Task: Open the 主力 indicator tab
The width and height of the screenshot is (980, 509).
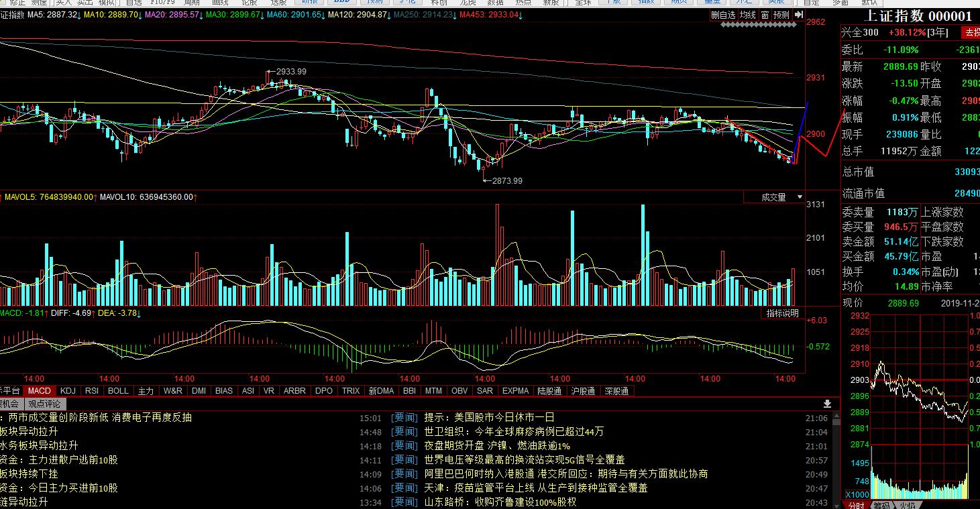Action: tap(146, 391)
